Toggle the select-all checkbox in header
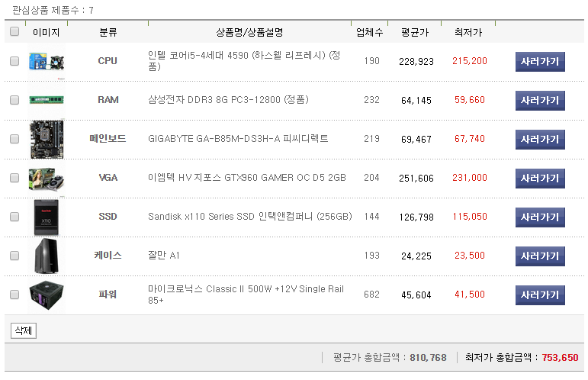The height and width of the screenshot is (380, 588). 14,32
